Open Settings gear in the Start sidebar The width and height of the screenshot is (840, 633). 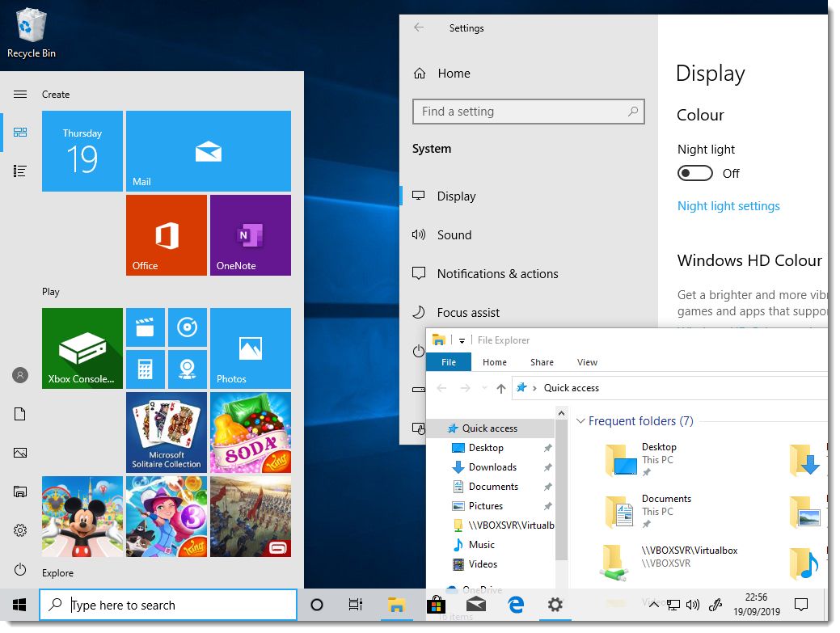click(x=19, y=530)
